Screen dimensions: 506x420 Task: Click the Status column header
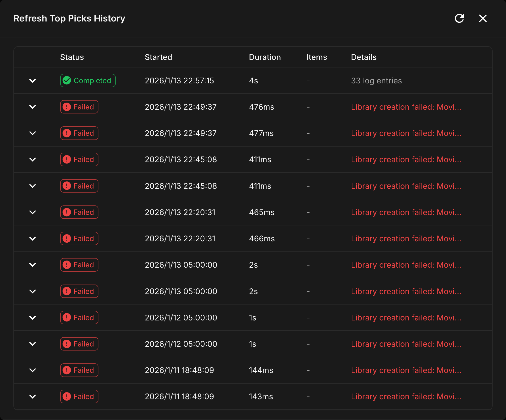[72, 57]
